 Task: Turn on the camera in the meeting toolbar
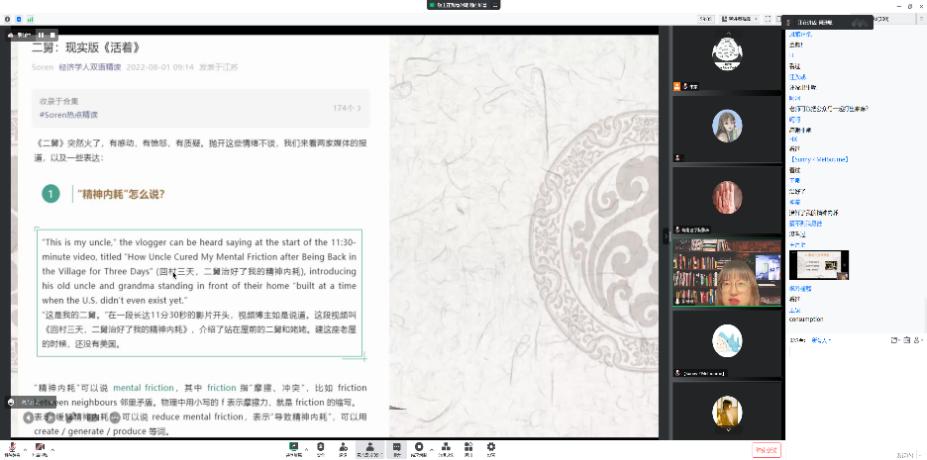(39, 447)
